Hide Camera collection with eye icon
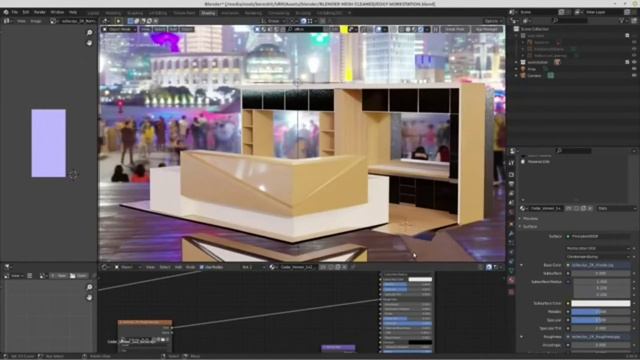The width and height of the screenshot is (640, 360). click(634, 76)
